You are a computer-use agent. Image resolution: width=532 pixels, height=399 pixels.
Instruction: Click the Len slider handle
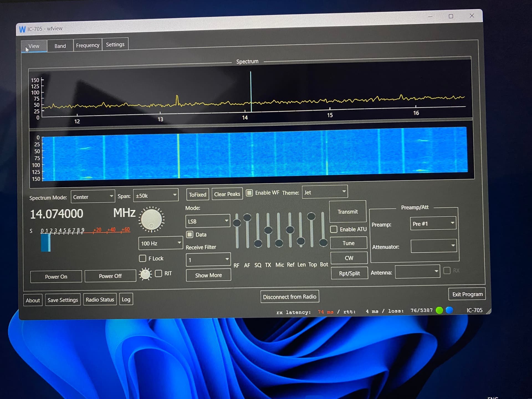coord(301,241)
